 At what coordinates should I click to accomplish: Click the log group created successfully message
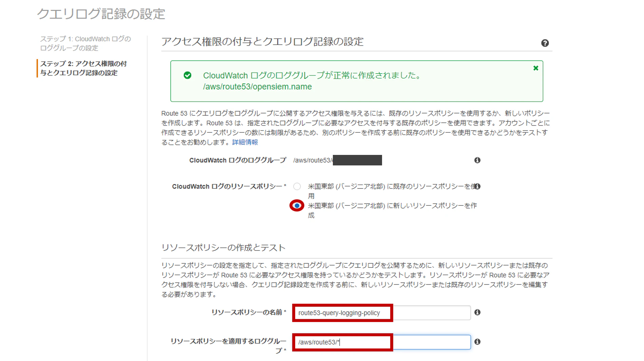coord(312,75)
